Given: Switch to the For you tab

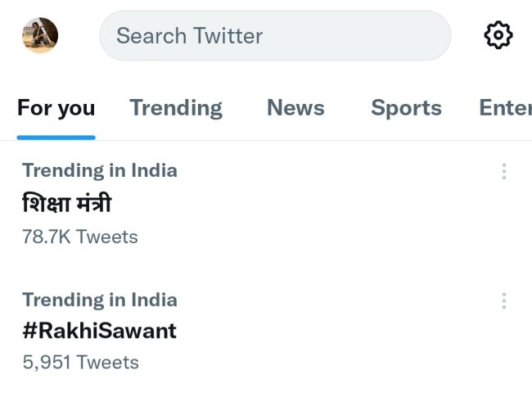Looking at the screenshot, I should (x=56, y=108).
